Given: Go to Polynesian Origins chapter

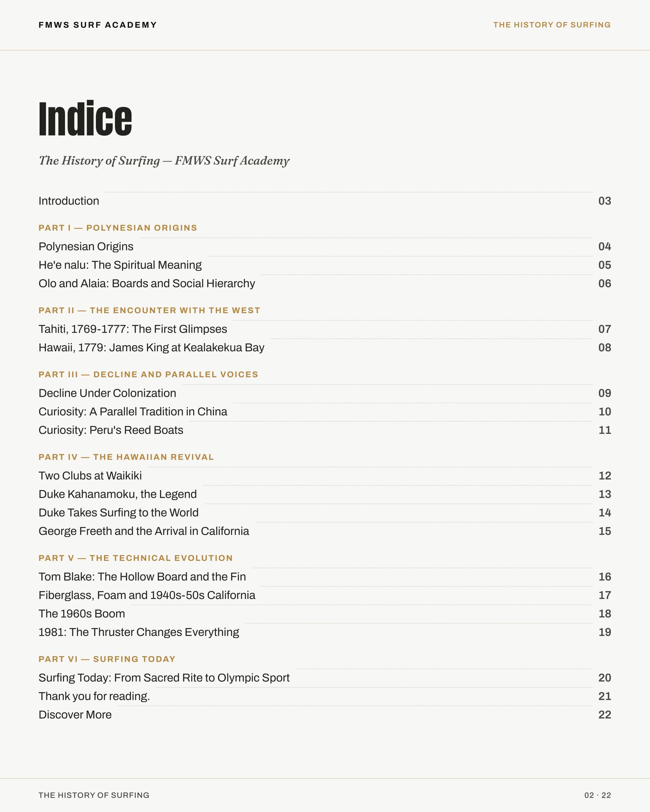Looking at the screenshot, I should pos(325,246).
